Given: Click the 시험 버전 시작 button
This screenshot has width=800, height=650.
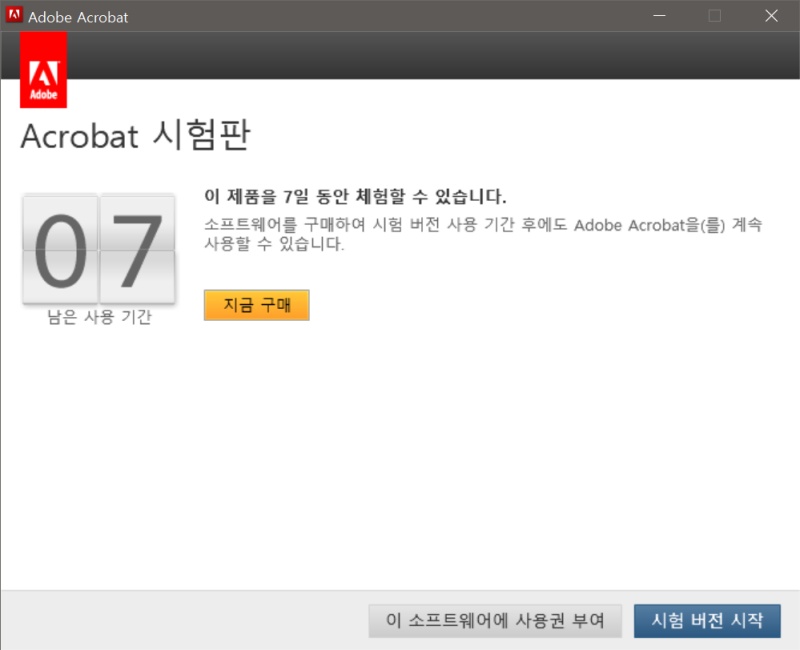Looking at the screenshot, I should 707,620.
